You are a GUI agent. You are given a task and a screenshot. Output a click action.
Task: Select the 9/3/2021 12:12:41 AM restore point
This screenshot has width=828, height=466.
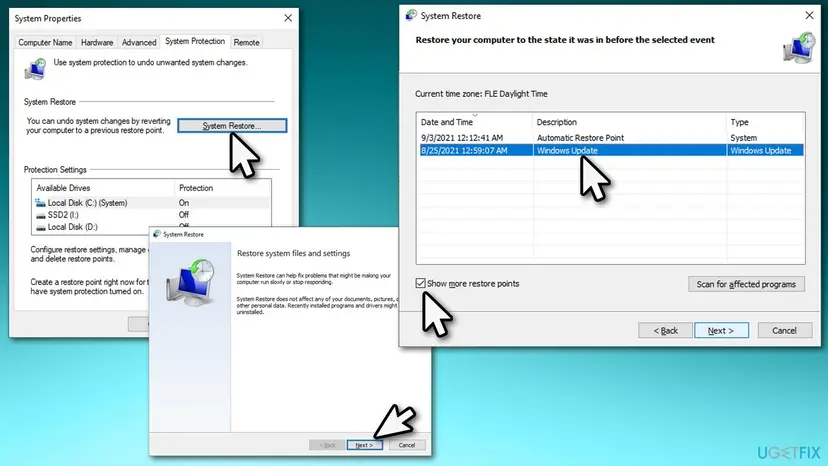pos(610,138)
